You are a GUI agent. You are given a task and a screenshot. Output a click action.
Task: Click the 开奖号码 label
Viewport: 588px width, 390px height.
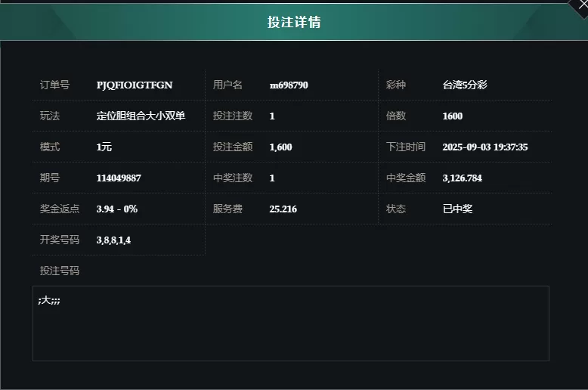[x=60, y=240]
